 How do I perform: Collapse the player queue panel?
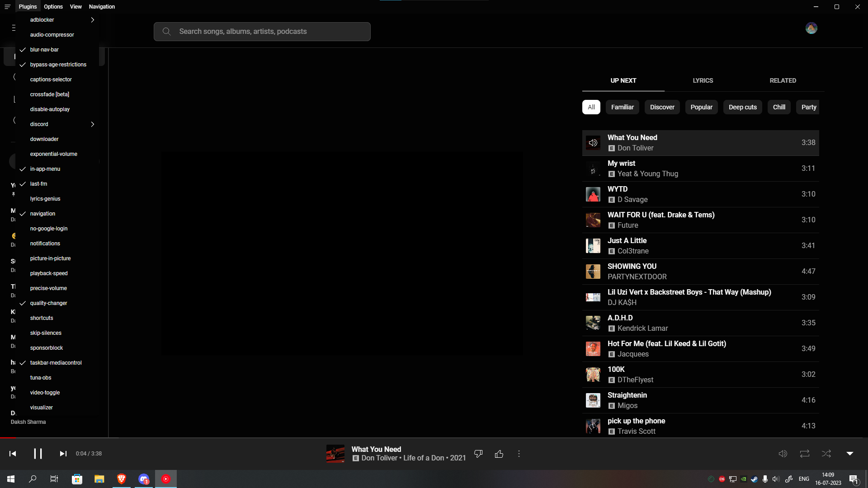(x=849, y=454)
